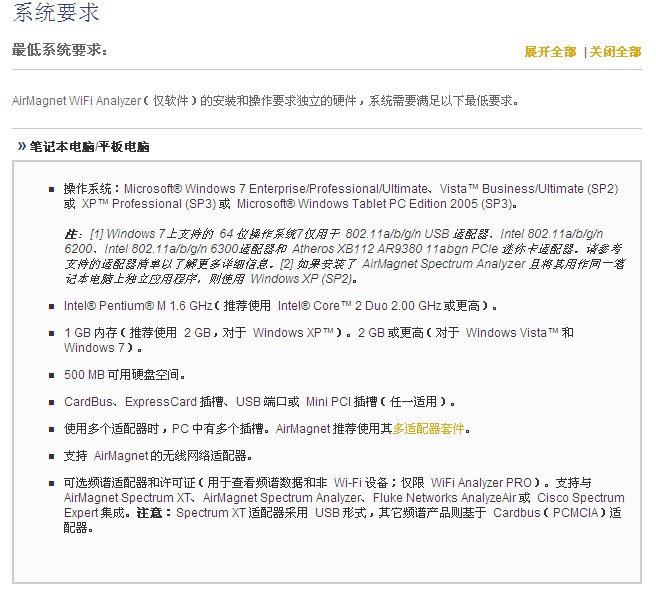The height and width of the screenshot is (590, 656).
Task: Click the 系统要求 page title
Action: click(x=56, y=15)
